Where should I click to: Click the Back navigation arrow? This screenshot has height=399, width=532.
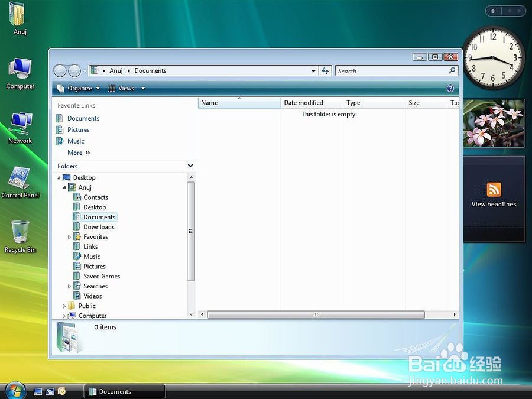(x=60, y=71)
